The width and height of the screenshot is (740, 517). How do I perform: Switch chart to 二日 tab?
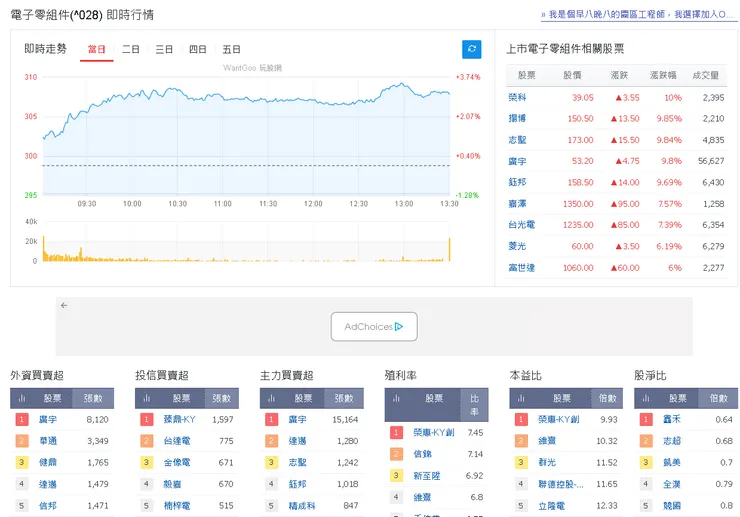131,49
